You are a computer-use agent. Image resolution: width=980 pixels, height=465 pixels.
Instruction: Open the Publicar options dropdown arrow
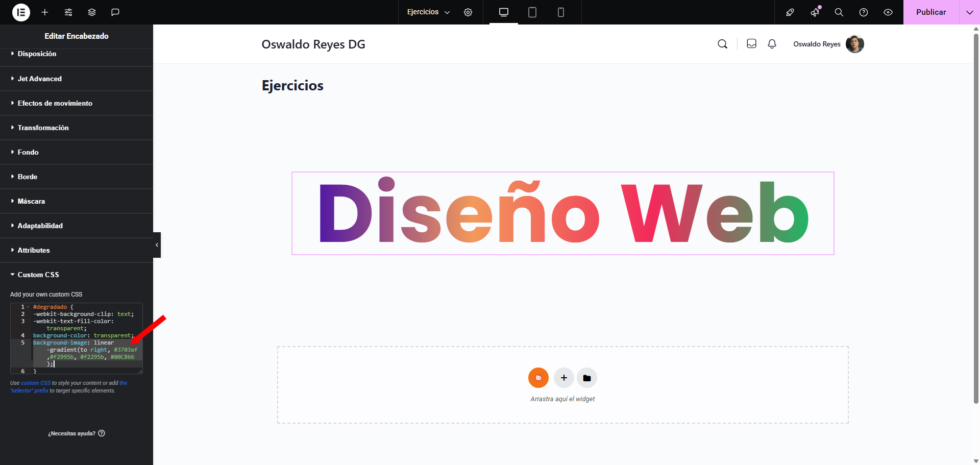[x=969, y=12]
